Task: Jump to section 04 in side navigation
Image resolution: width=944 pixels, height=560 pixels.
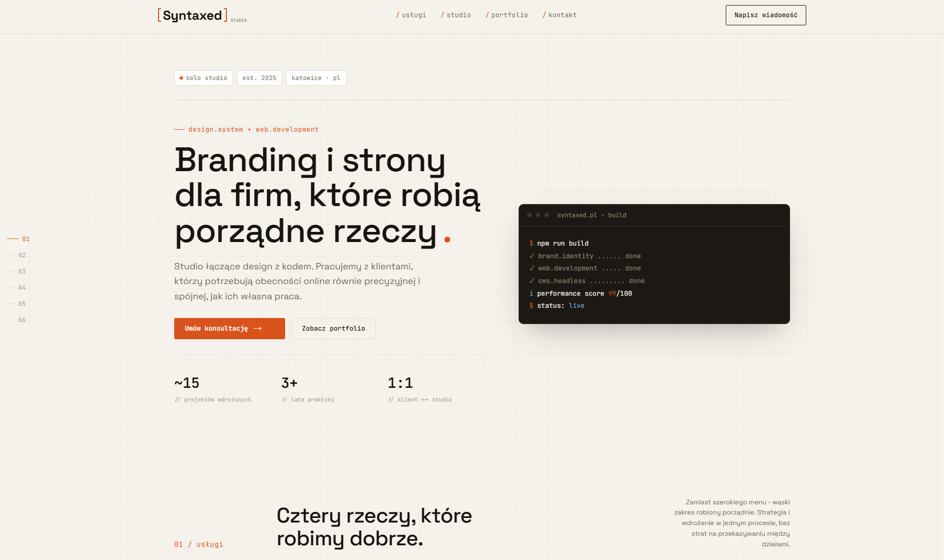Action: tap(17, 288)
